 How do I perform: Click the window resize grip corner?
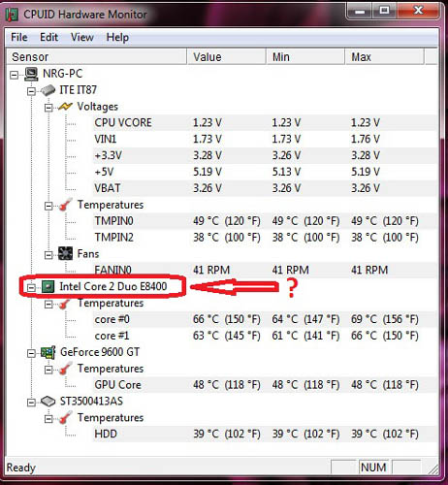[x=433, y=469]
